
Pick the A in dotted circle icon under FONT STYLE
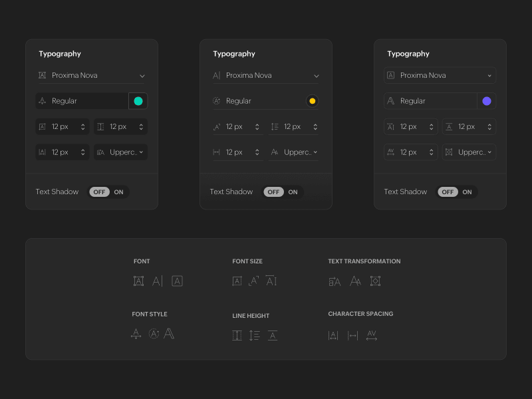tap(154, 334)
